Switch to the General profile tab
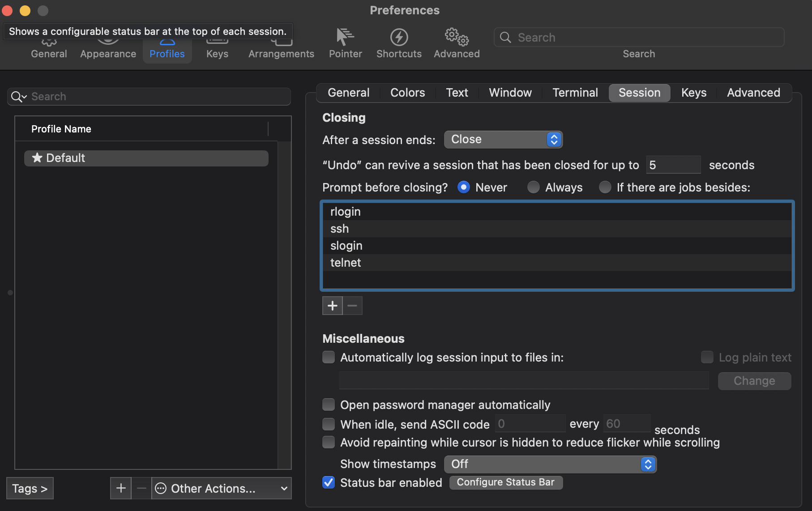812x511 pixels. click(348, 93)
